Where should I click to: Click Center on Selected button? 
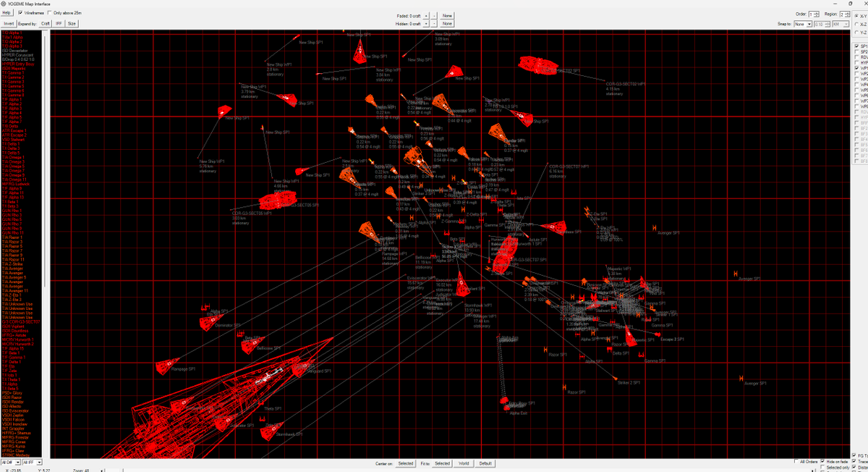click(x=406, y=463)
